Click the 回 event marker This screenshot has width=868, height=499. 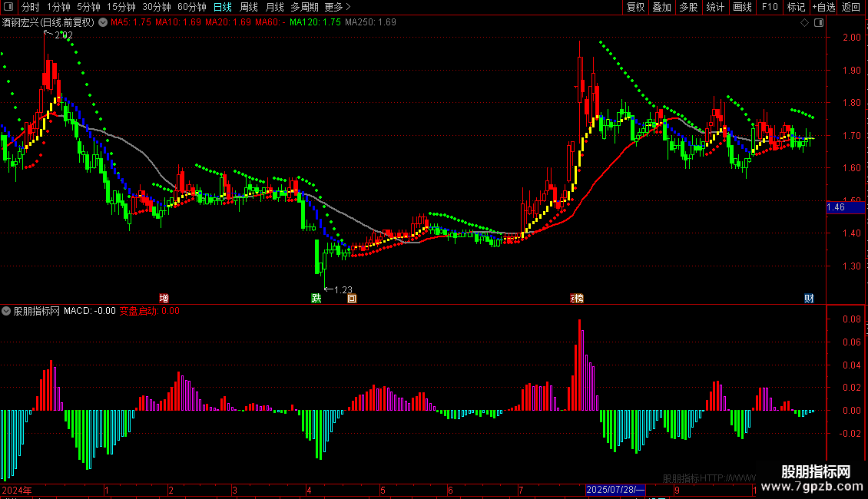click(x=352, y=298)
